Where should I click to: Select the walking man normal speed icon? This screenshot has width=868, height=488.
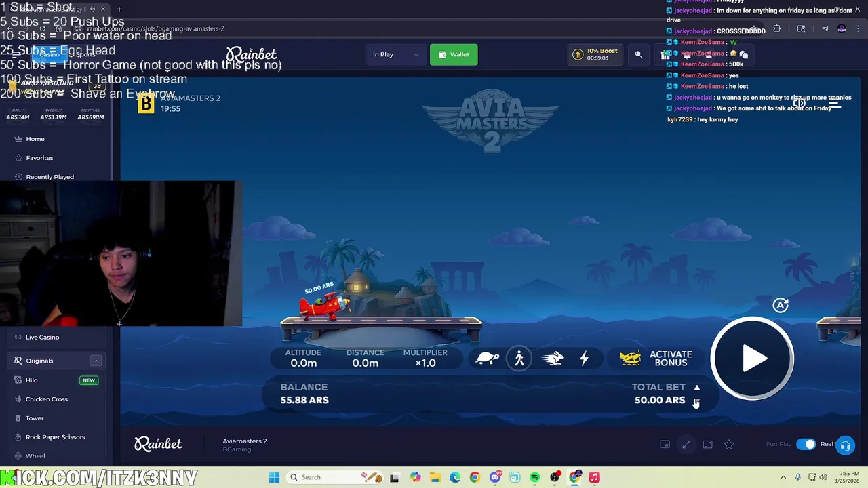(519, 358)
